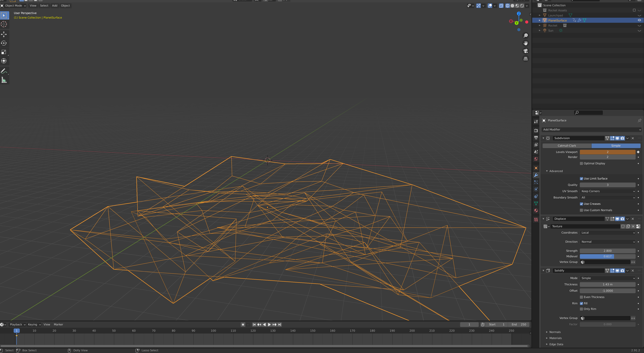This screenshot has width=644, height=353.
Task: Pick the Annotate pencil tool
Action: 4,71
